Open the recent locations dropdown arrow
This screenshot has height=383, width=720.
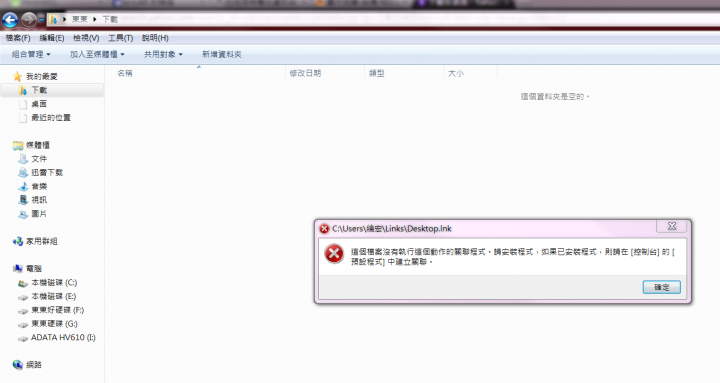click(x=41, y=20)
